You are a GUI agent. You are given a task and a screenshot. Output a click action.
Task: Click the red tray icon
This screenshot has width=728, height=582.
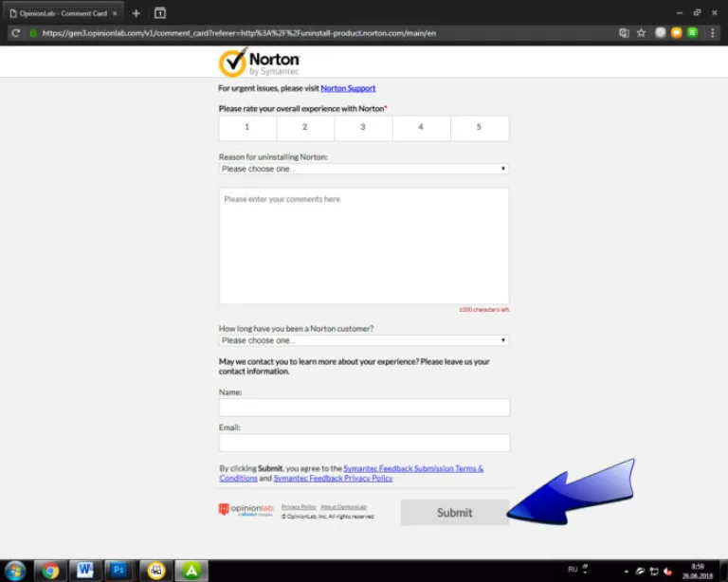point(668,572)
